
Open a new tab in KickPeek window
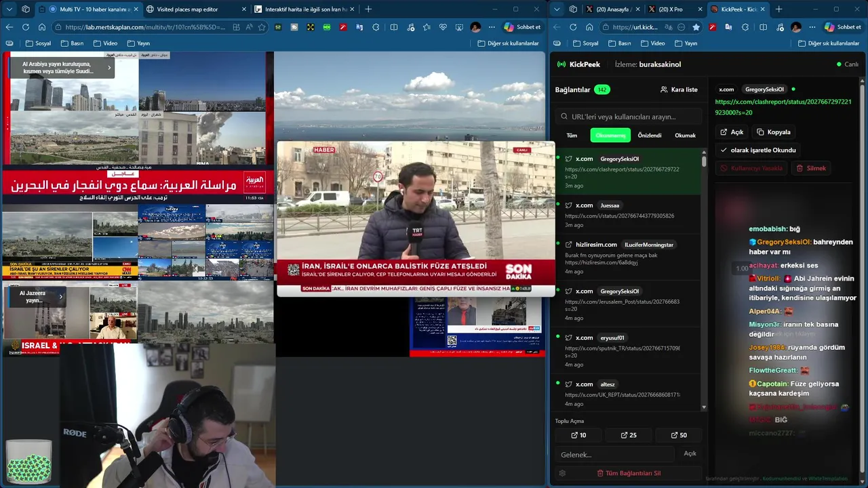[778, 9]
